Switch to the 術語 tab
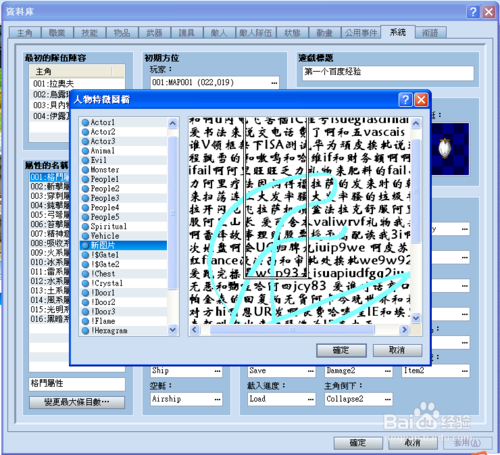The width and height of the screenshot is (500, 455). (430, 33)
